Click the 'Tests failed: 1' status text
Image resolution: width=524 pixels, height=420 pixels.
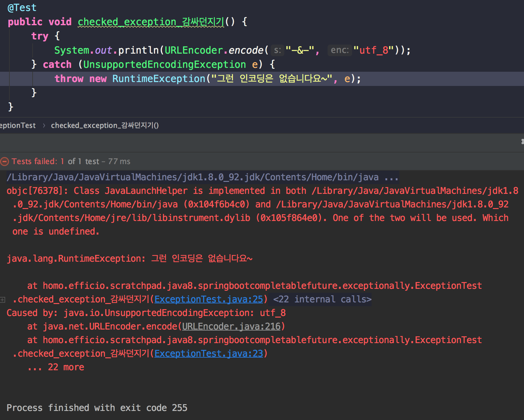click(x=38, y=161)
